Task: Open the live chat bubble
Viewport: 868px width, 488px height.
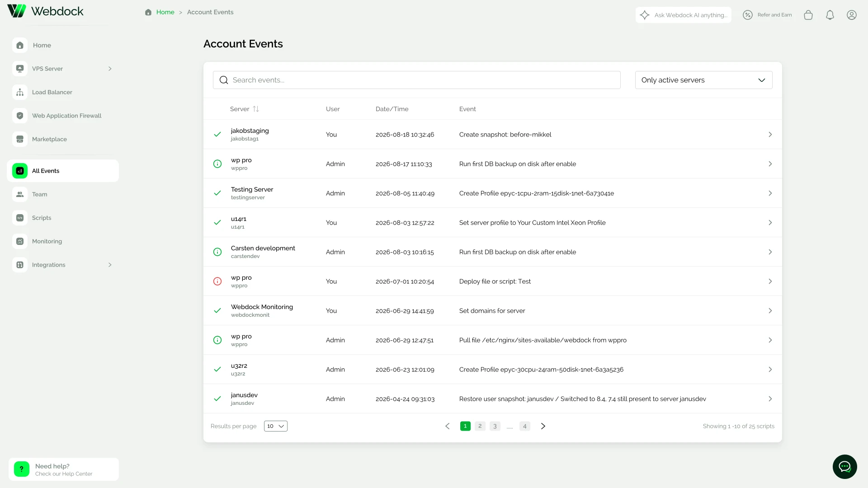Action: [844, 467]
